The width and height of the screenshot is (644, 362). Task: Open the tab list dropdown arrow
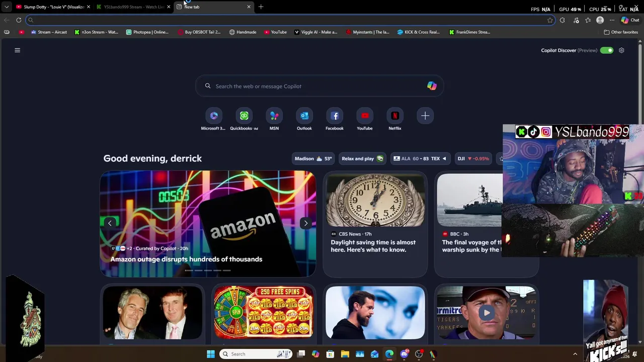[x=7, y=7]
